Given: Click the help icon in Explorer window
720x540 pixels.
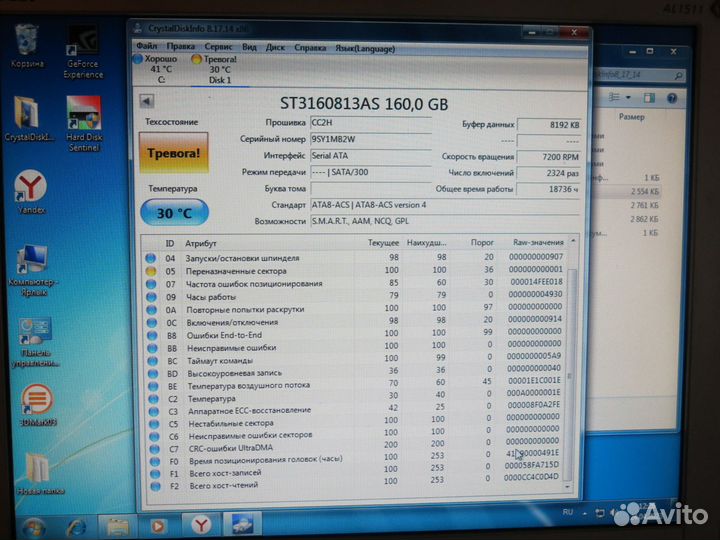Looking at the screenshot, I should click(x=671, y=98).
